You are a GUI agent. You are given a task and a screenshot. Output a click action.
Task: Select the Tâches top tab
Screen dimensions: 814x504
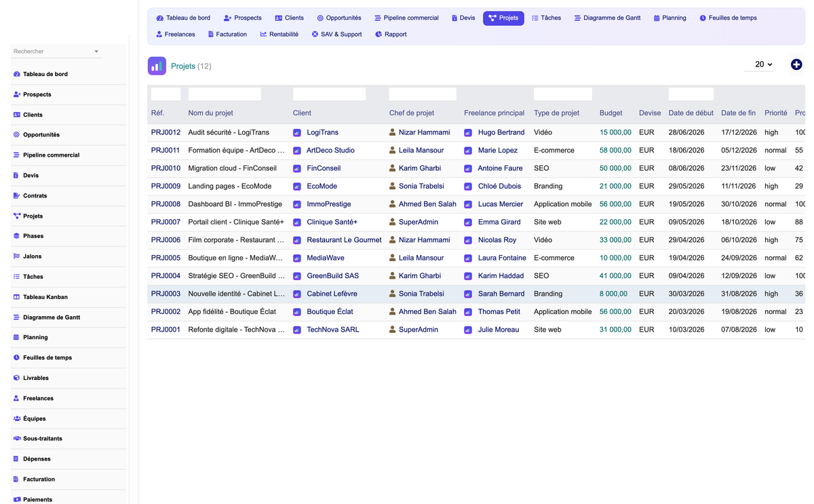[x=546, y=18]
